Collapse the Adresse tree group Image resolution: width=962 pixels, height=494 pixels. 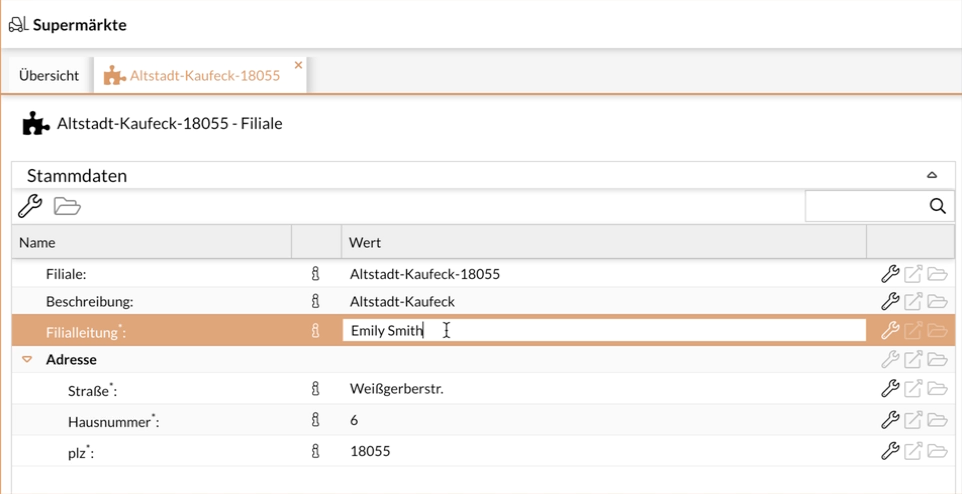tap(27, 359)
